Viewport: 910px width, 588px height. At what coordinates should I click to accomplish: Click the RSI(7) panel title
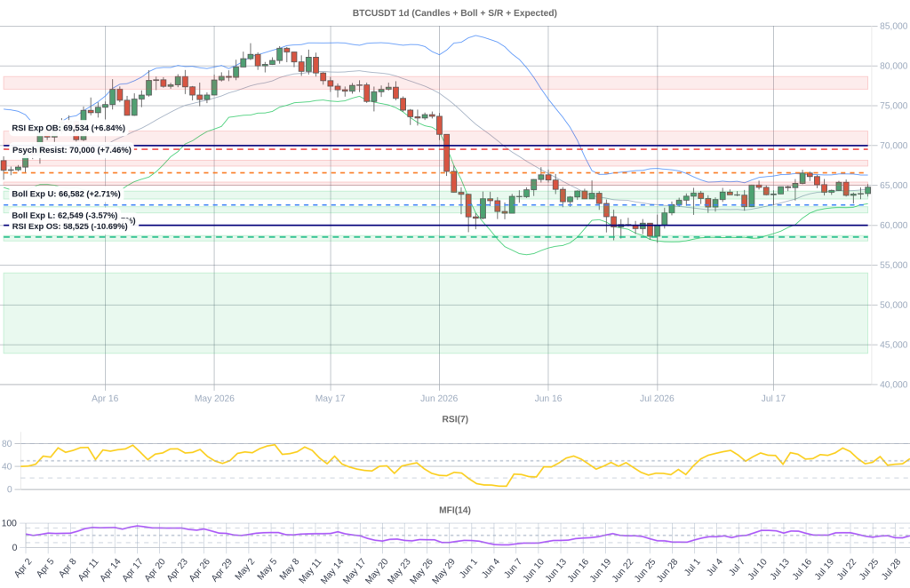point(455,418)
